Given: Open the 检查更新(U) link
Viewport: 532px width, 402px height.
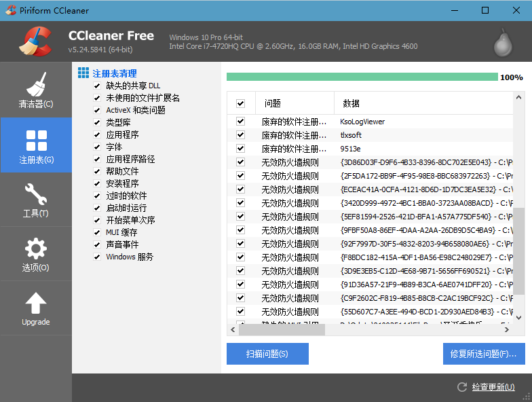Looking at the screenshot, I should pyautogui.click(x=493, y=387).
